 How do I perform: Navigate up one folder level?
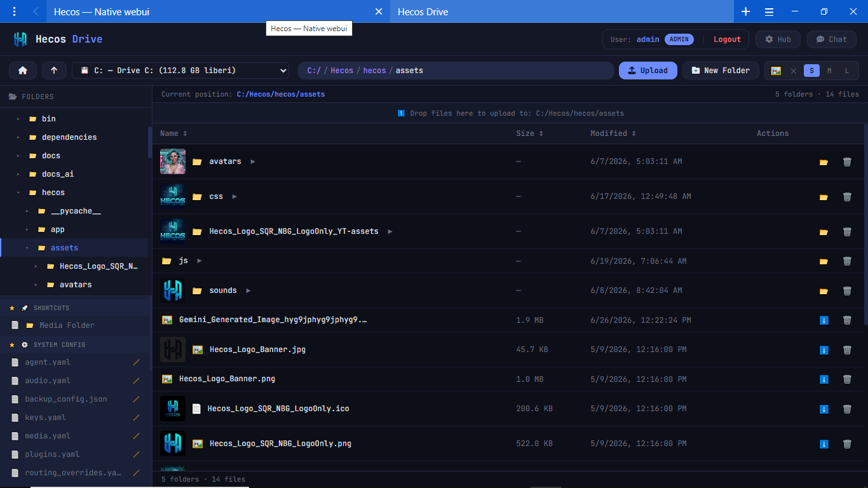coord(54,71)
